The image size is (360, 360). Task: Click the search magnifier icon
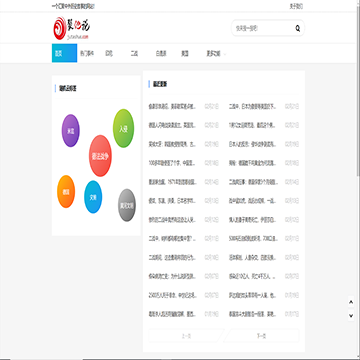pyautogui.click(x=297, y=29)
